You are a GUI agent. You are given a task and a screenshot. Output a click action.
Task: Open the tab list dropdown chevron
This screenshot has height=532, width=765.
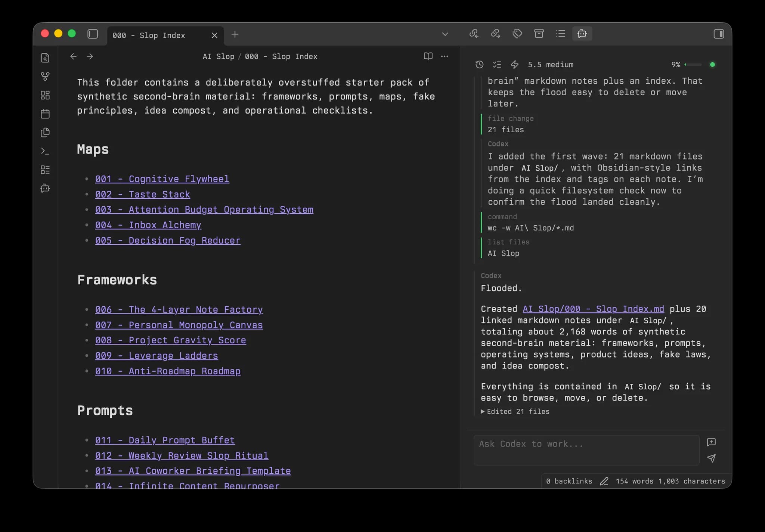pyautogui.click(x=445, y=34)
